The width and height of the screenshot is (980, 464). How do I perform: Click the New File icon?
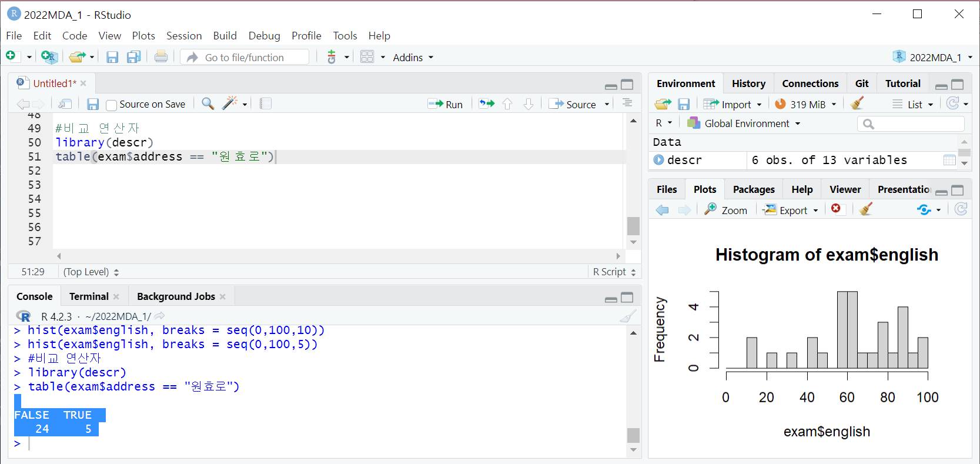(x=11, y=56)
